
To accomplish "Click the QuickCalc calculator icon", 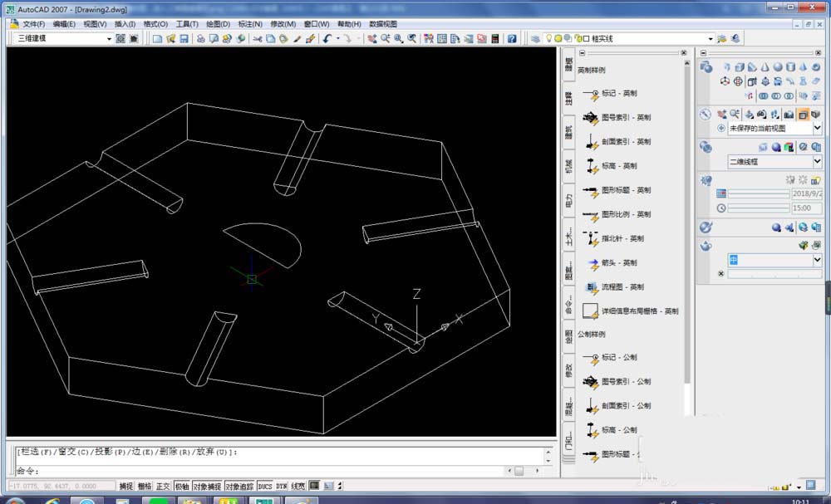I will [x=495, y=39].
